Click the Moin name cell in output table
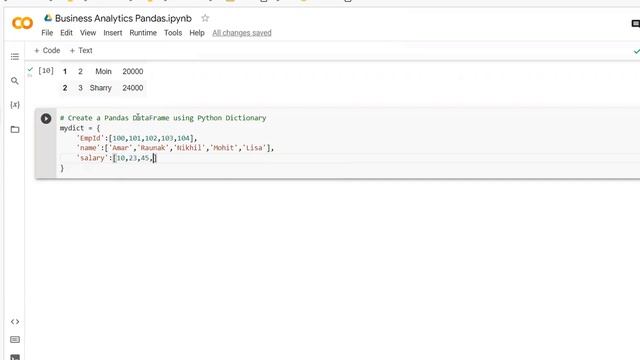Viewport: 640px width, 360px height. pyautogui.click(x=103, y=71)
